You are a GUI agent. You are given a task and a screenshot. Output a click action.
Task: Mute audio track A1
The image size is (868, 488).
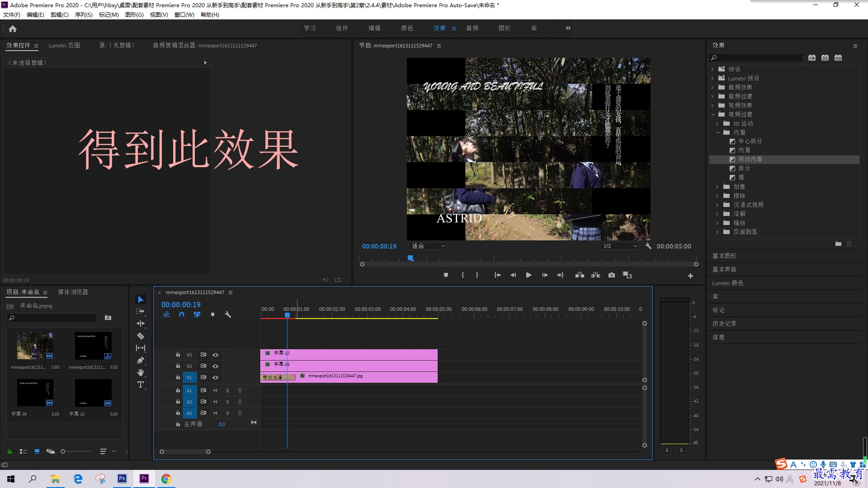coord(215,390)
